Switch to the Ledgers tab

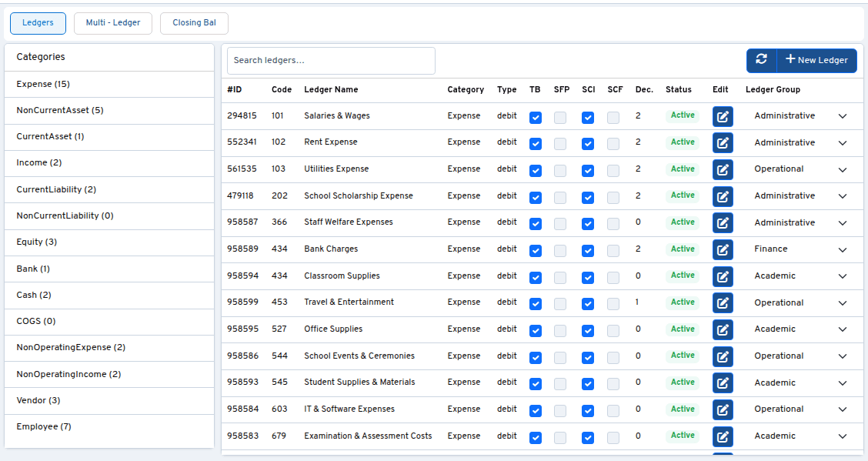(x=38, y=23)
